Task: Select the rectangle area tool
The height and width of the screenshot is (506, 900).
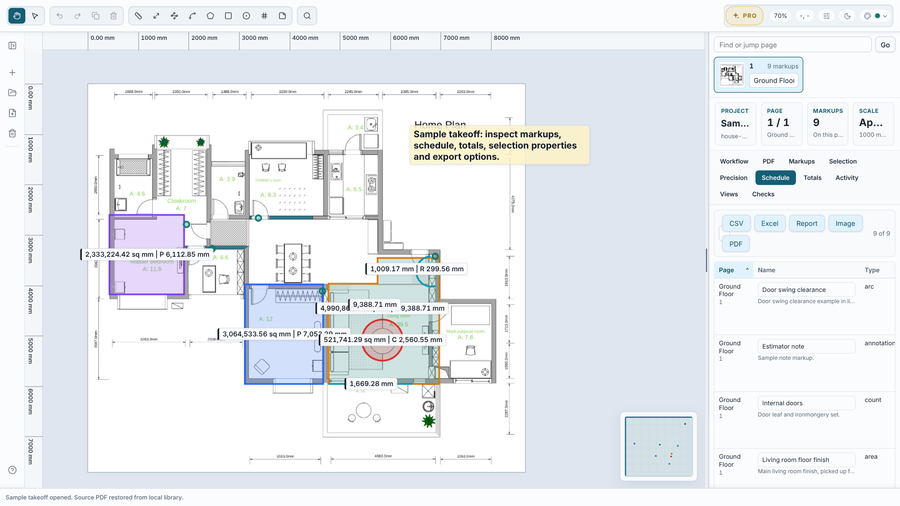Action: pos(228,16)
